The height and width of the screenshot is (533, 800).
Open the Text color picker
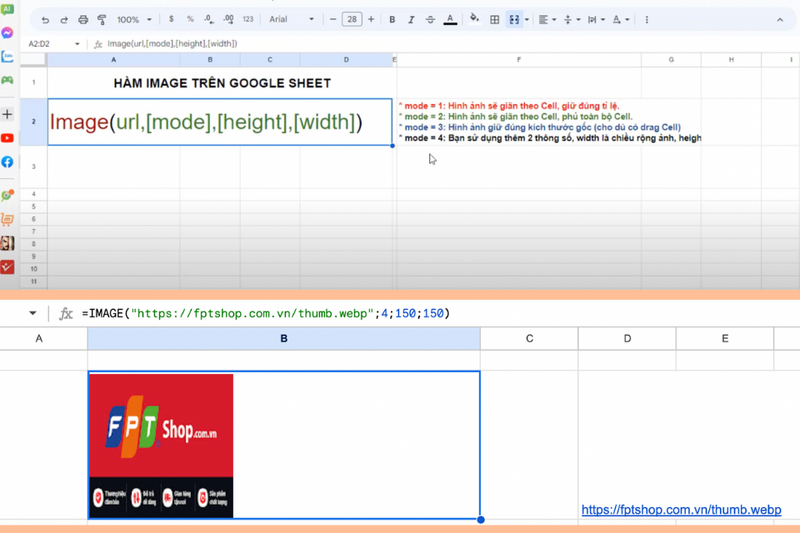tap(450, 19)
